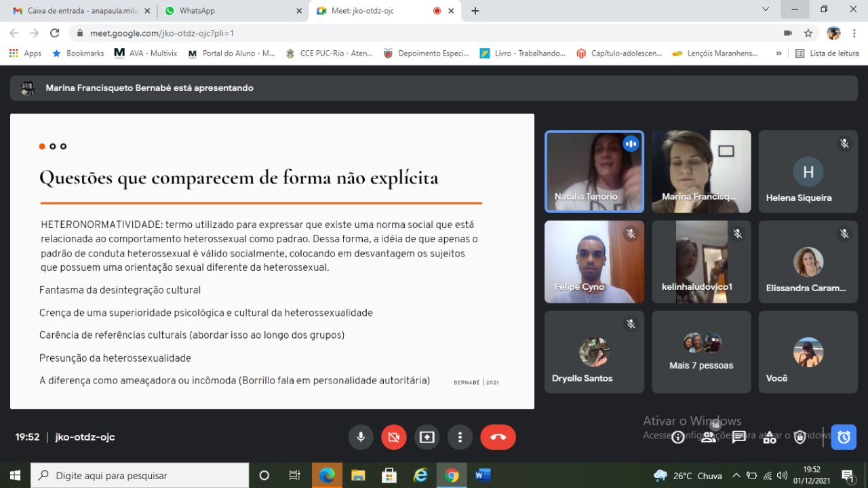The height and width of the screenshot is (488, 868).
Task: Open more options three-dot menu
Action: 460,437
